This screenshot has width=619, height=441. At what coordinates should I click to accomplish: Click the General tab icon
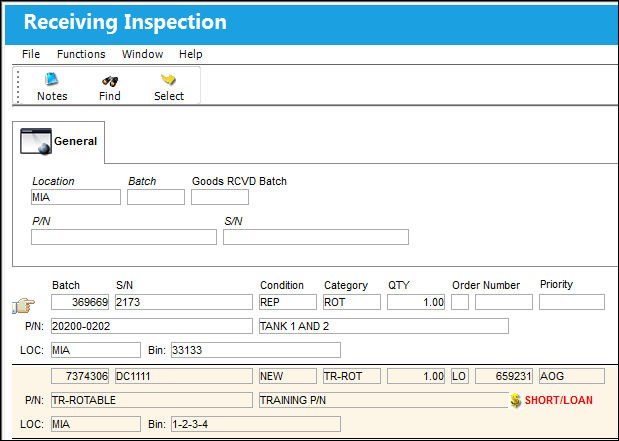coord(36,141)
